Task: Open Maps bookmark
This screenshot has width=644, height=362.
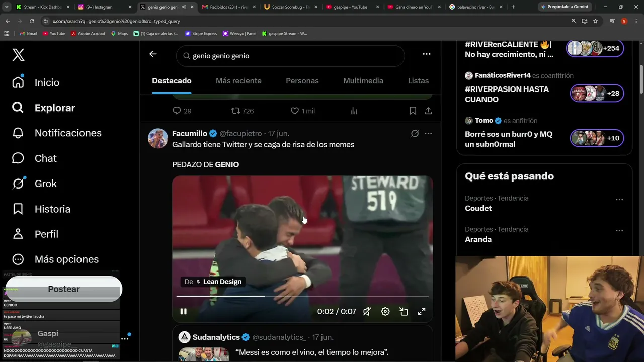Action: [x=119, y=33]
